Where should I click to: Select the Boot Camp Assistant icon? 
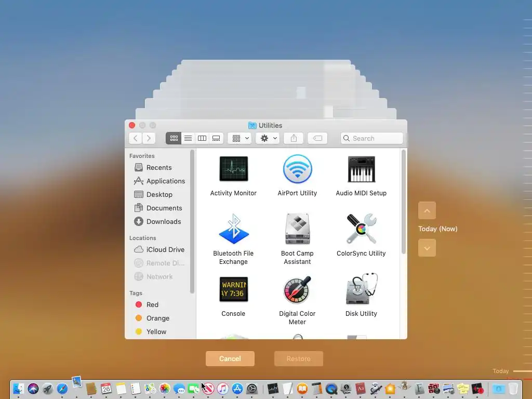298,229
